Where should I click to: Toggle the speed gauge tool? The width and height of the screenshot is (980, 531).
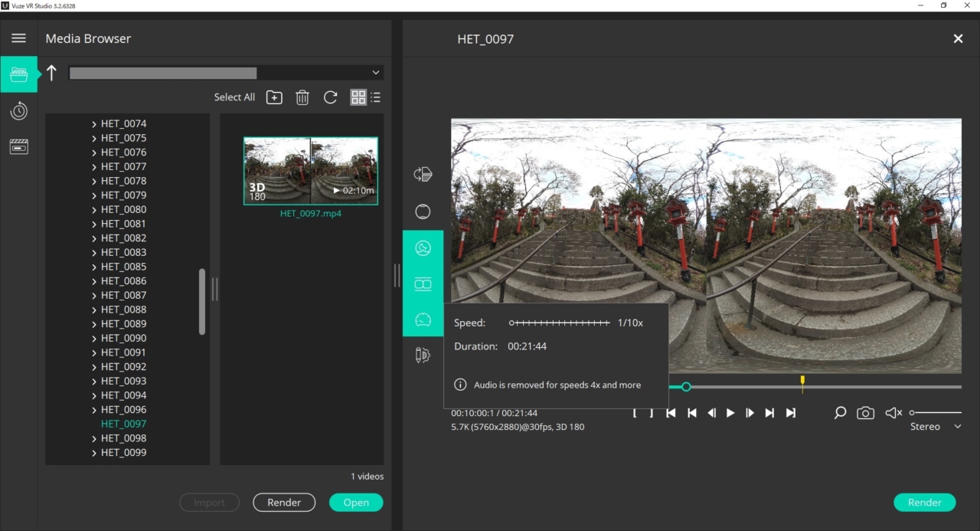coord(423,320)
